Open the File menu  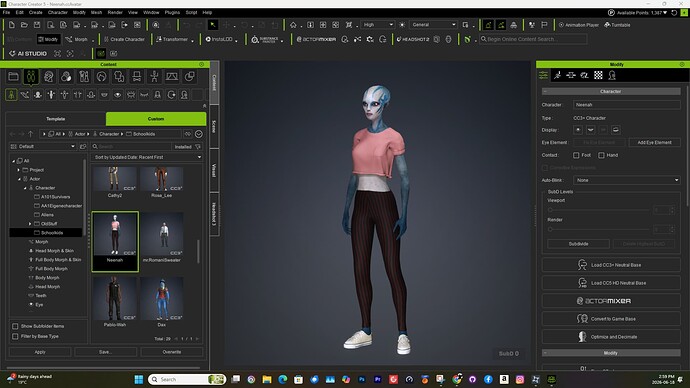(x=6, y=12)
